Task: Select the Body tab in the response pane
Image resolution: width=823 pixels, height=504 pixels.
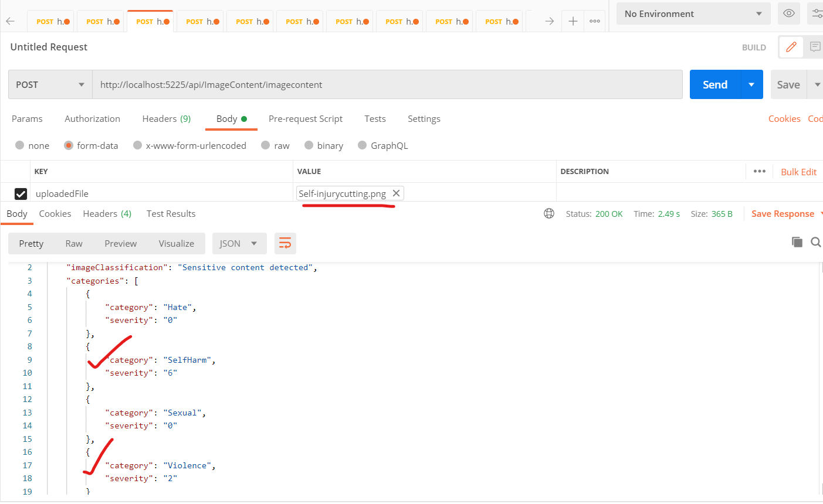Action: (17, 213)
